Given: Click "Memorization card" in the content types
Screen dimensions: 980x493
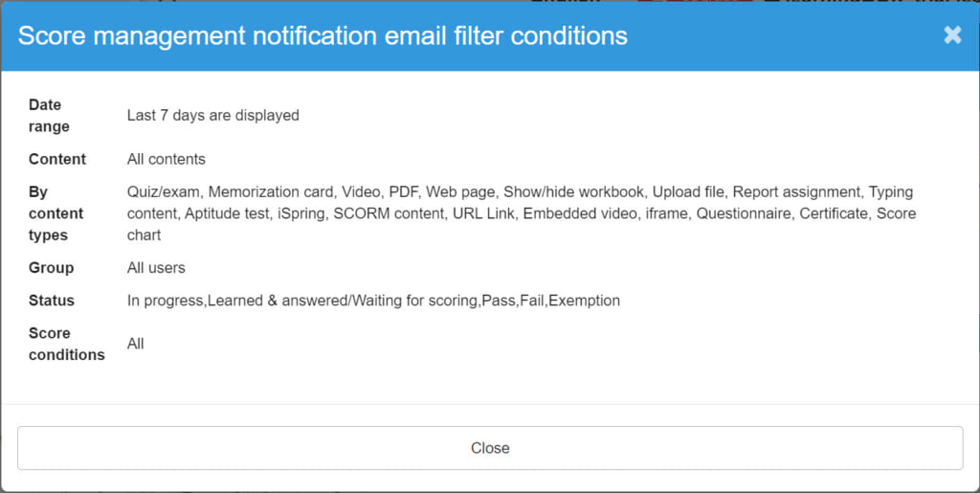Looking at the screenshot, I should click(271, 192).
